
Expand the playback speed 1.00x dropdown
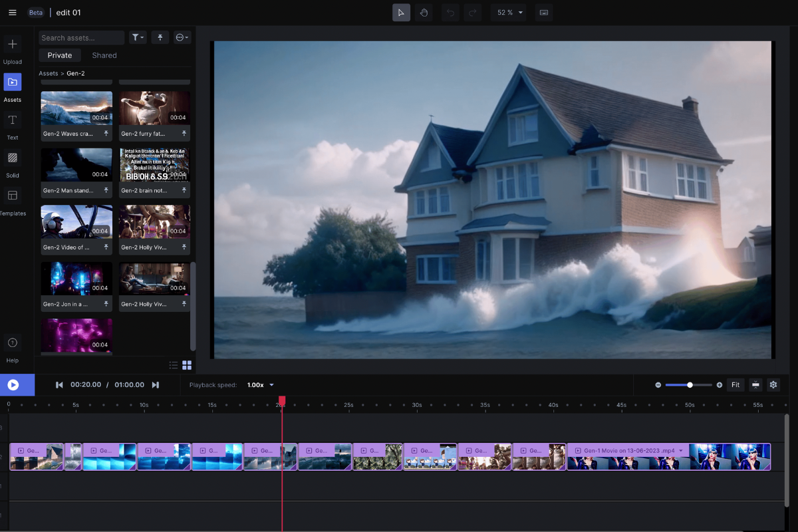(261, 385)
